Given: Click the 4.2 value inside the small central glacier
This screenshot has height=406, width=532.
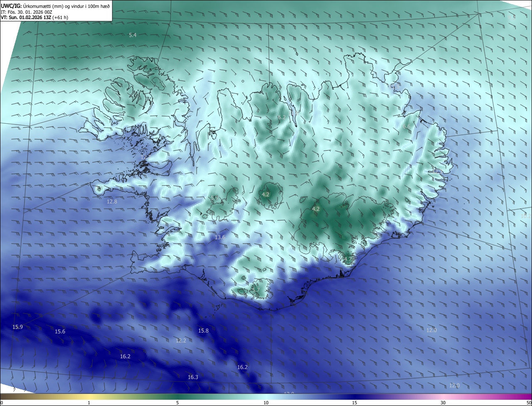Looking at the screenshot, I should coord(266,194).
